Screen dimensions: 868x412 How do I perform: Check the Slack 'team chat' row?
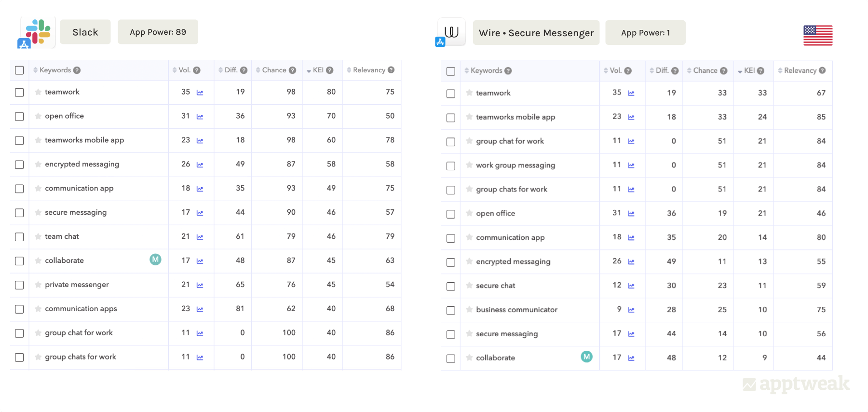tap(19, 237)
